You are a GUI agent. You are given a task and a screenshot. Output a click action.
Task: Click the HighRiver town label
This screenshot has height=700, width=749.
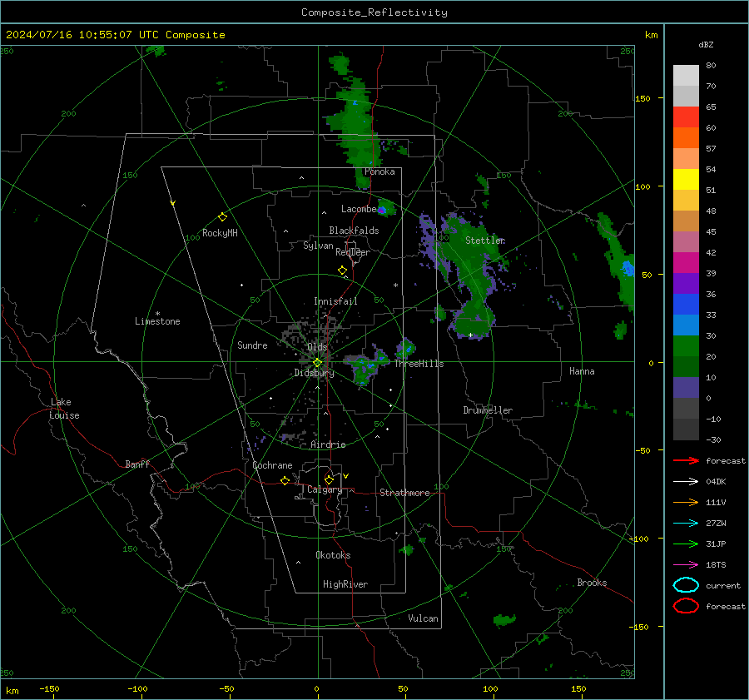[345, 584]
